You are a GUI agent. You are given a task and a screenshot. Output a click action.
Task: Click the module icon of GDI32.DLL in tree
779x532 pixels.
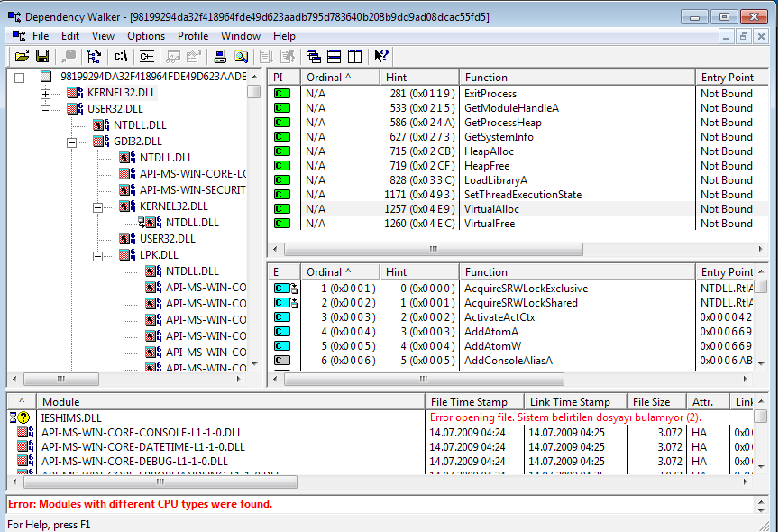[x=101, y=141]
